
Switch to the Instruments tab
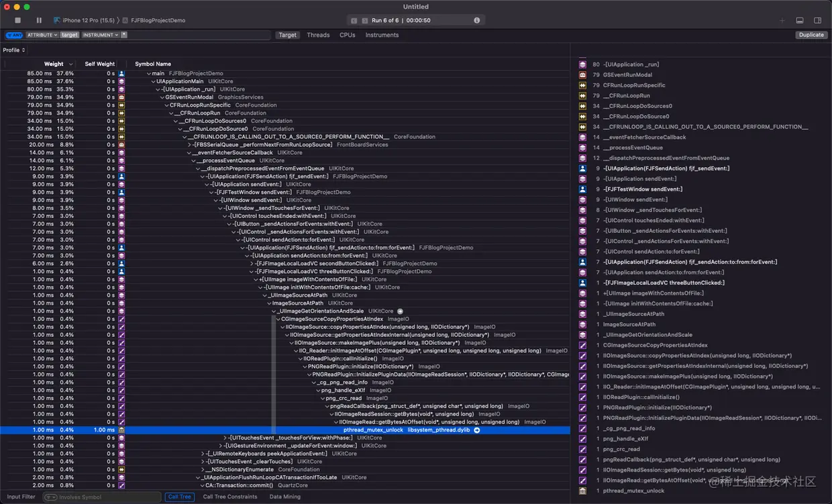click(x=382, y=35)
